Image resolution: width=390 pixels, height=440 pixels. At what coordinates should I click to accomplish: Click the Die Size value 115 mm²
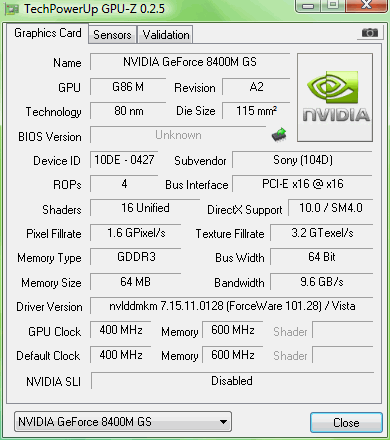(x=256, y=111)
